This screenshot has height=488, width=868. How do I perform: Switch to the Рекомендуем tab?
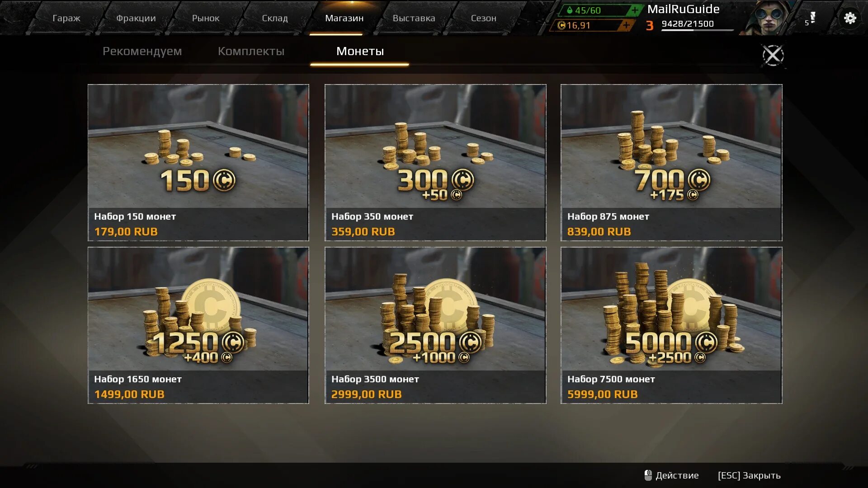(x=142, y=51)
